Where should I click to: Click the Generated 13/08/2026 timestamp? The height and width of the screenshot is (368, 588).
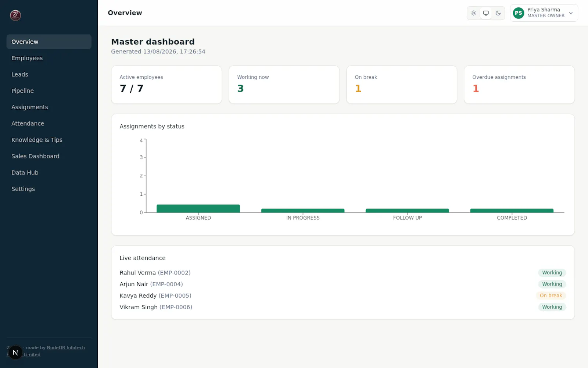click(x=158, y=52)
